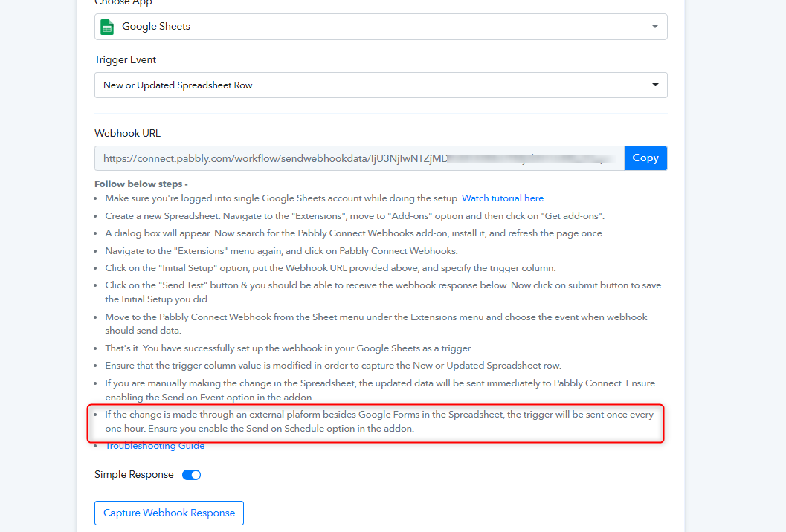Click the Webhook URL text field
This screenshot has height=532, width=786.
click(359, 158)
